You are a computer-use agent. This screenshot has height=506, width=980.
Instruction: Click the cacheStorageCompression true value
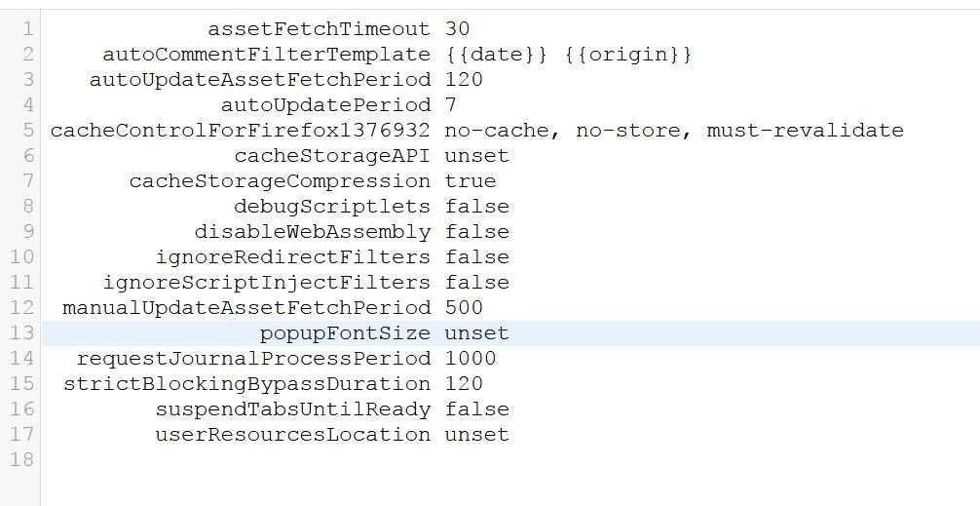[471, 181]
